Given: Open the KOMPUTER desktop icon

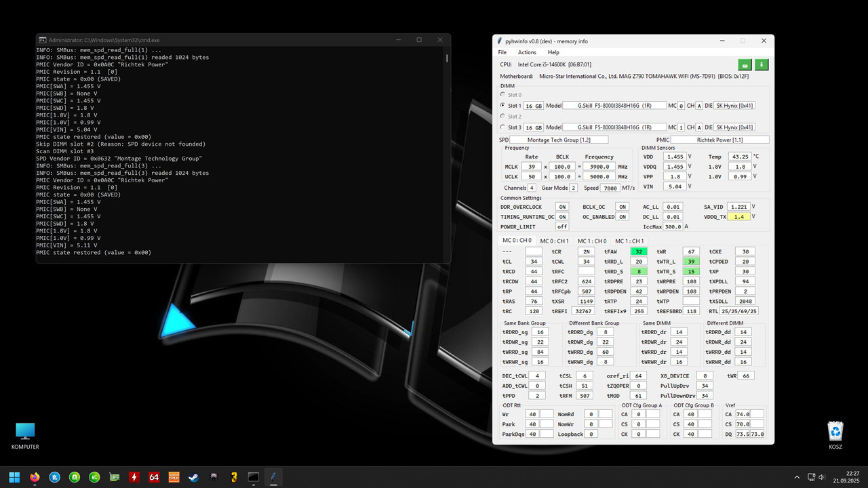Looking at the screenshot, I should coord(25,435).
